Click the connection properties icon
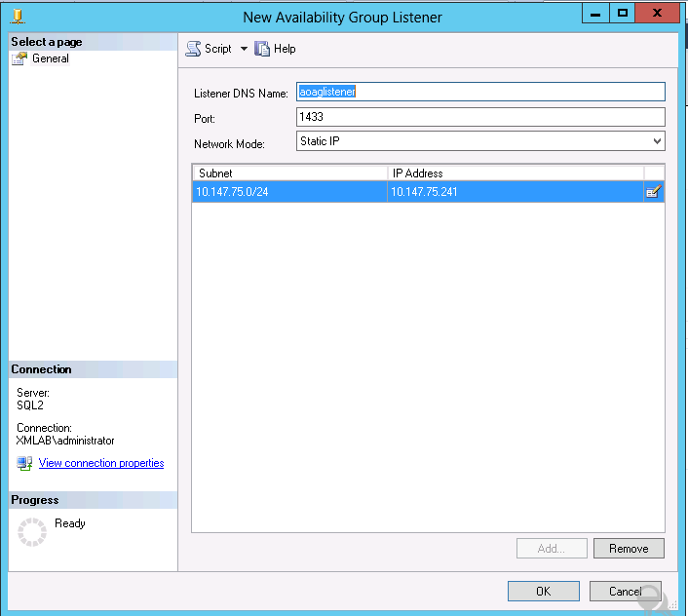 click(24, 463)
